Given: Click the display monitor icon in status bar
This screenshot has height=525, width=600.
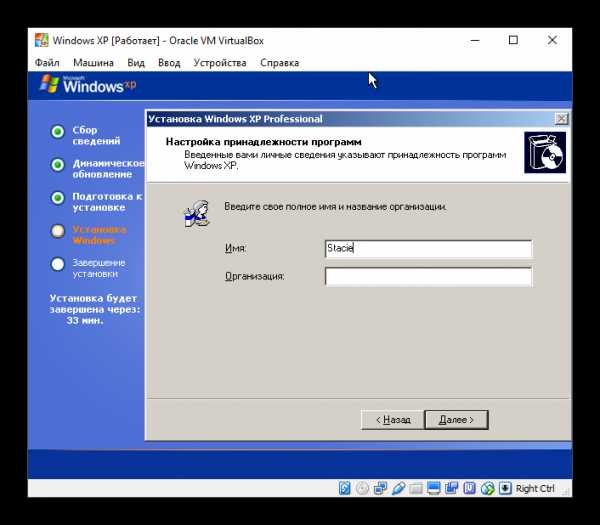Looking at the screenshot, I should coord(434,489).
